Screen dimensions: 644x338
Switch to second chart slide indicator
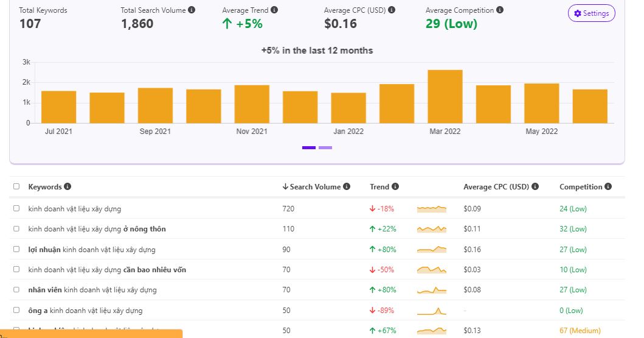coord(325,147)
